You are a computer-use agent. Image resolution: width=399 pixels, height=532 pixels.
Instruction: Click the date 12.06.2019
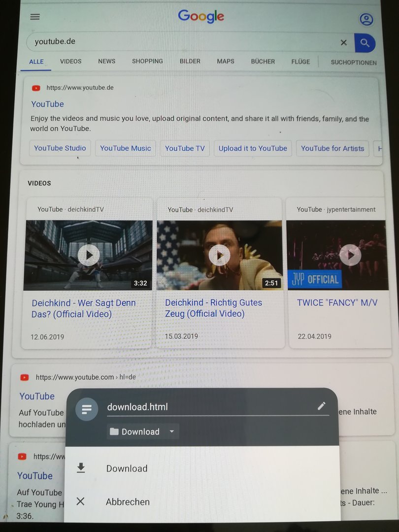(47, 337)
